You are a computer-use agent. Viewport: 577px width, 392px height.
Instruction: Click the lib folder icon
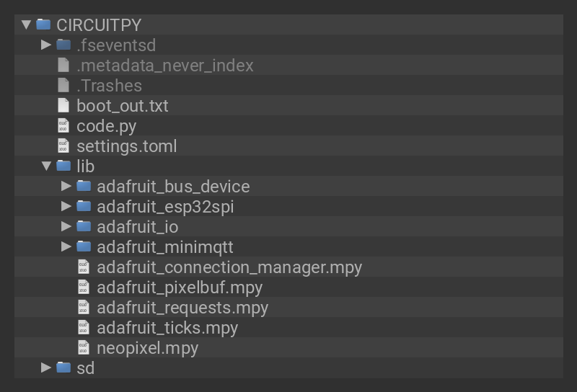[x=63, y=166]
